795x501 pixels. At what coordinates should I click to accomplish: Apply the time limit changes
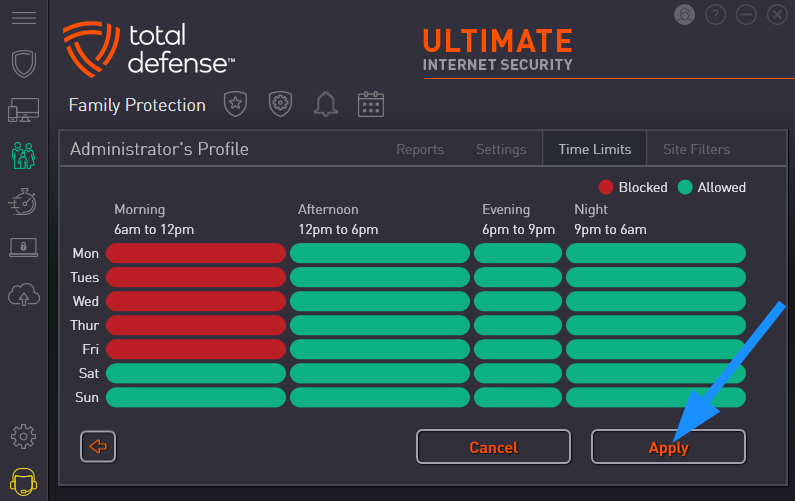pyautogui.click(x=668, y=447)
